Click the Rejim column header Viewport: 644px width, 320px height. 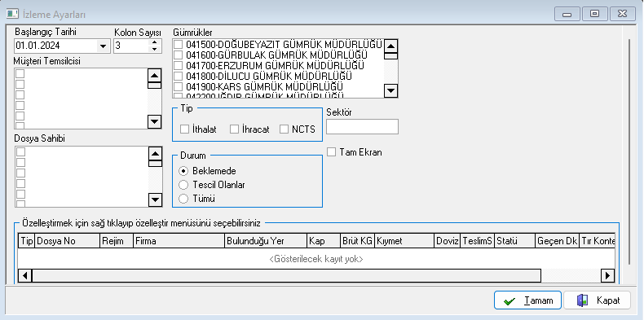(x=117, y=241)
